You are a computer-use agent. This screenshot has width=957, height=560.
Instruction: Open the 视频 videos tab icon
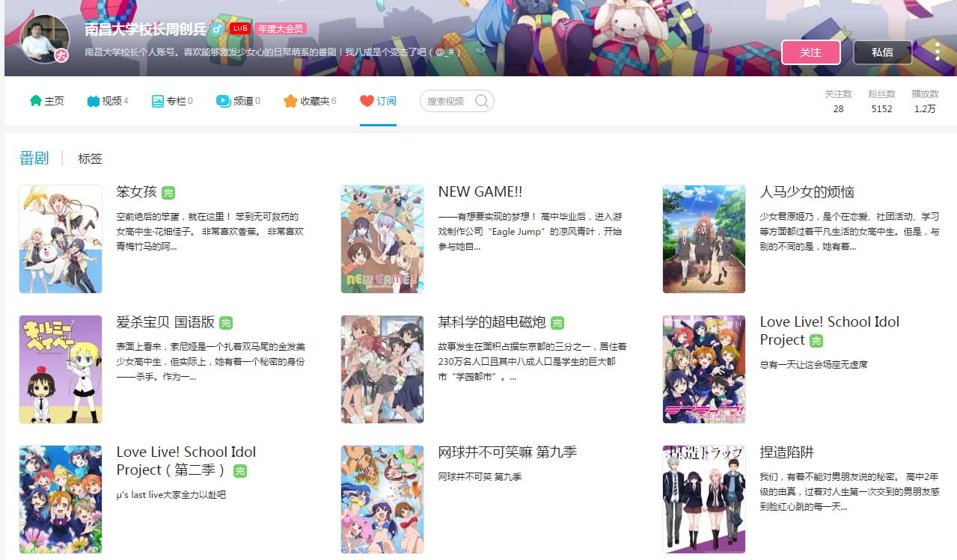point(93,101)
